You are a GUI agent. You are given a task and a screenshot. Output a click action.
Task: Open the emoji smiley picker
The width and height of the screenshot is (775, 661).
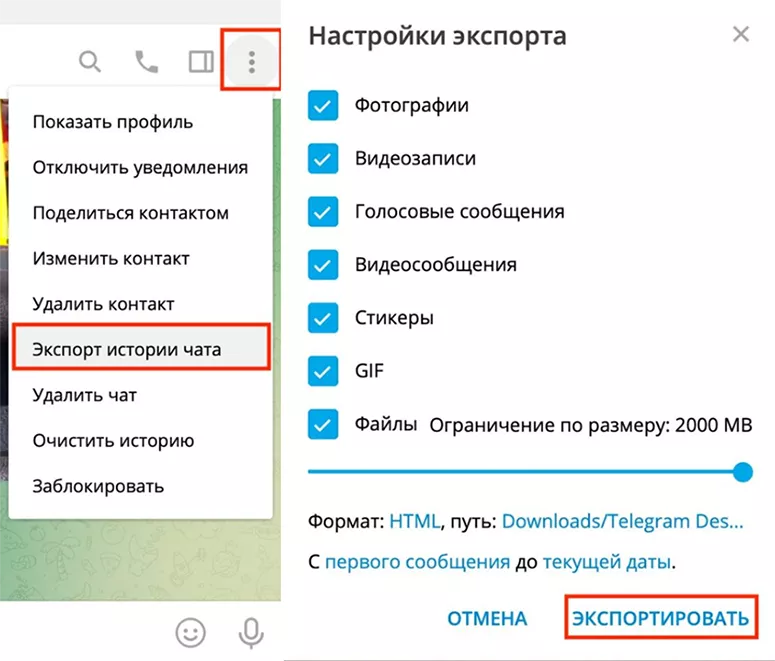[x=191, y=632]
